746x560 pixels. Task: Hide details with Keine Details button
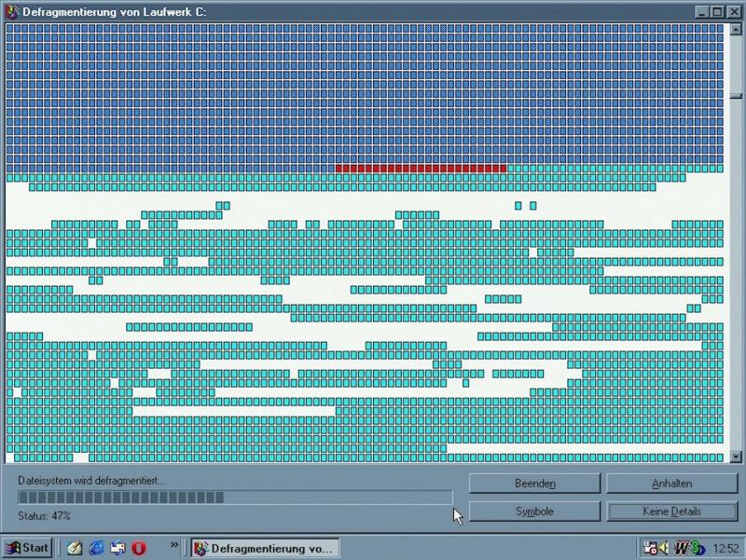click(671, 512)
